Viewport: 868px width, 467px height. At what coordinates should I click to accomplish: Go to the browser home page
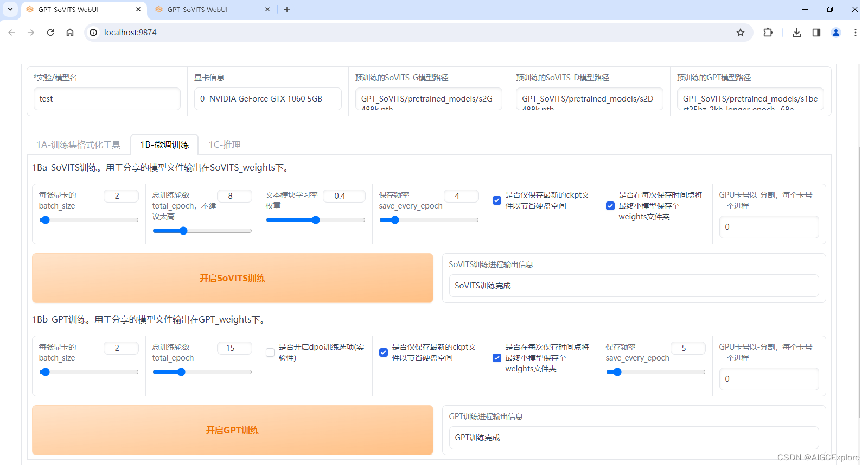(x=70, y=33)
